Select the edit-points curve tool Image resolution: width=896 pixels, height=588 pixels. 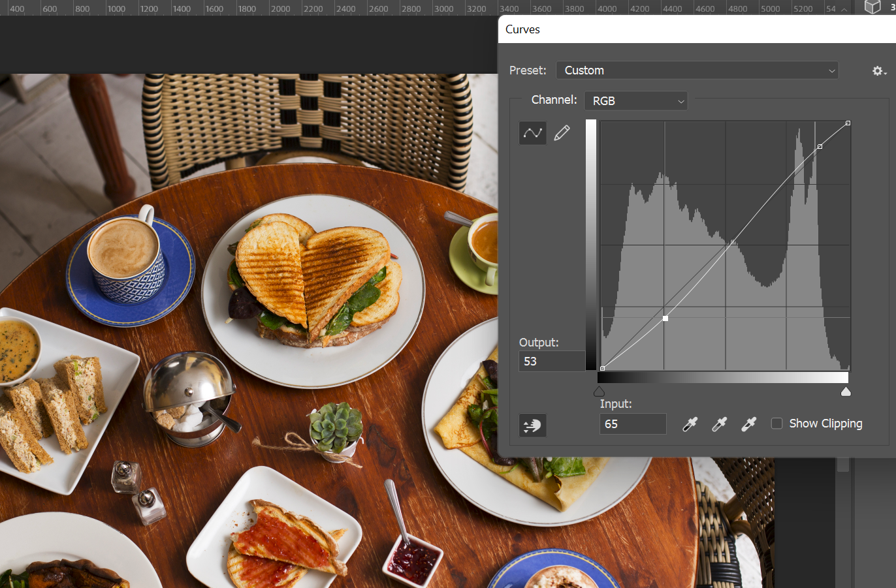pos(533,133)
